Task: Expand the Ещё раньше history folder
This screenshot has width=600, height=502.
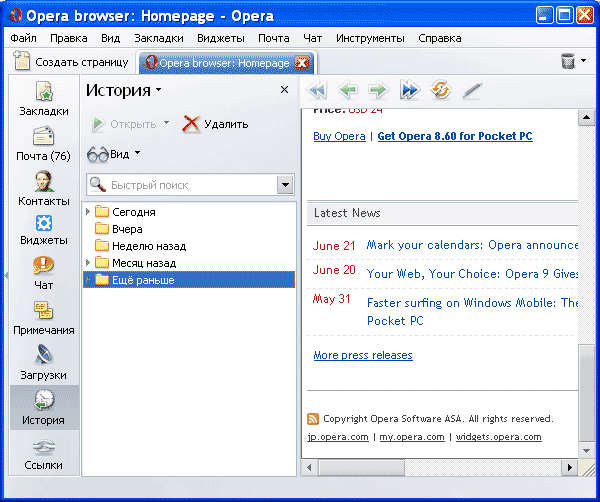Action: click(x=88, y=280)
